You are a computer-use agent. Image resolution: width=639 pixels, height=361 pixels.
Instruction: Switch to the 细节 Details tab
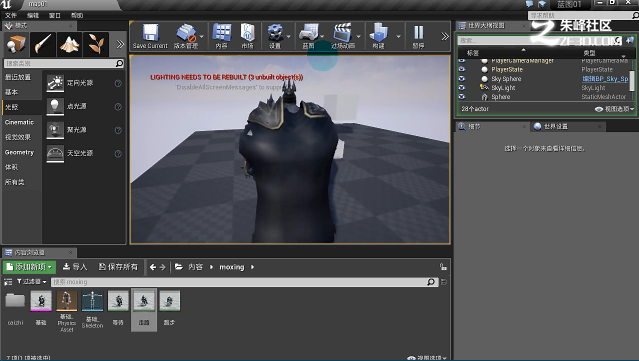coord(491,126)
